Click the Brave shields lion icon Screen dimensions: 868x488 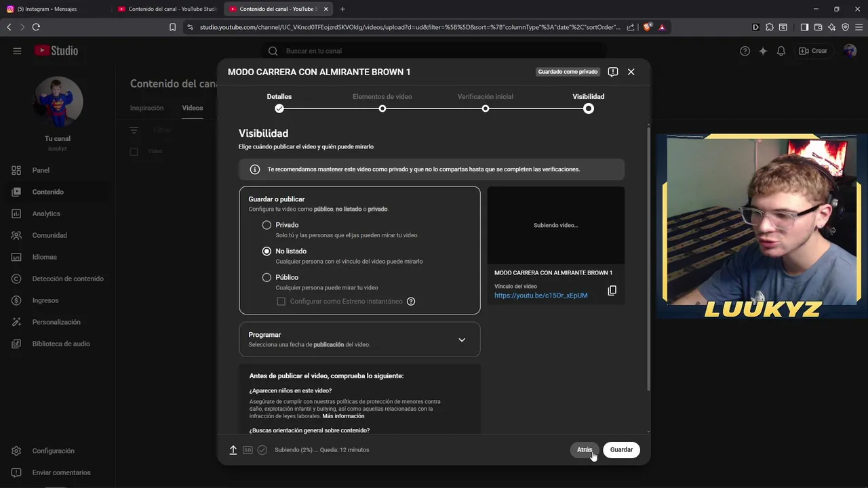pyautogui.click(x=647, y=27)
